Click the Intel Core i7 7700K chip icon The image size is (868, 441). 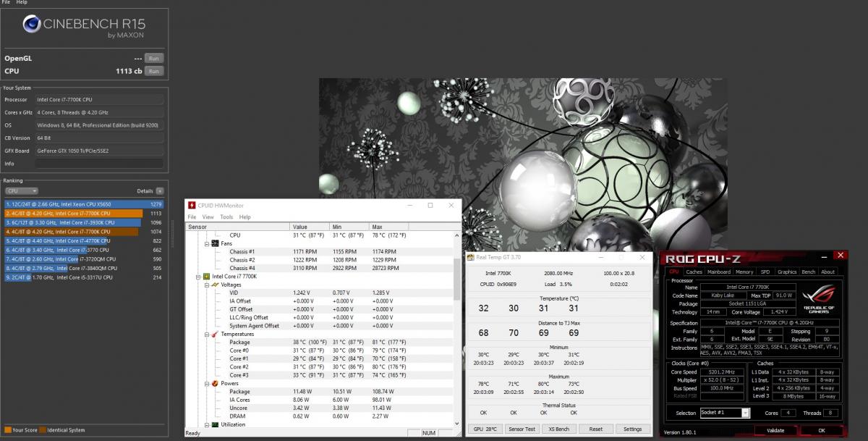tap(206, 277)
